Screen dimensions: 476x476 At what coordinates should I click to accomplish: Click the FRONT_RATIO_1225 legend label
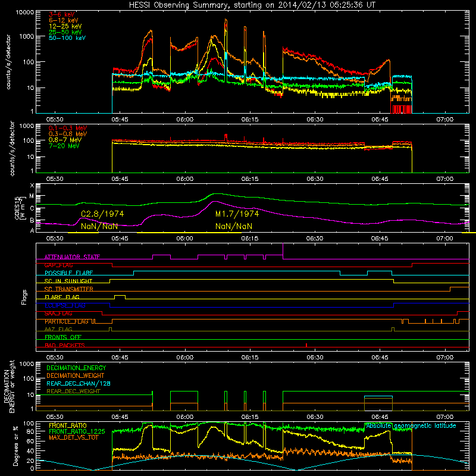click(77, 431)
